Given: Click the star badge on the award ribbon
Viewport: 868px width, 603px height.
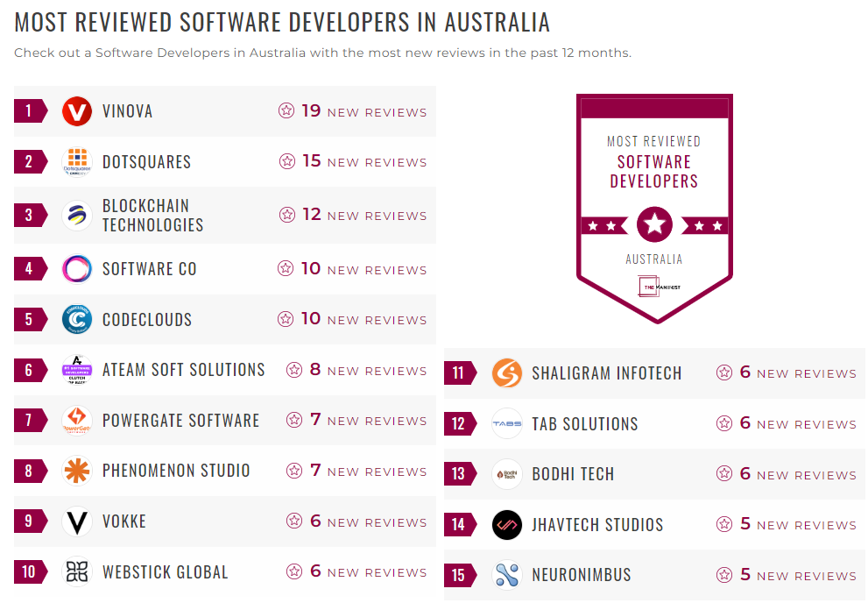Looking at the screenshot, I should coord(654,223).
